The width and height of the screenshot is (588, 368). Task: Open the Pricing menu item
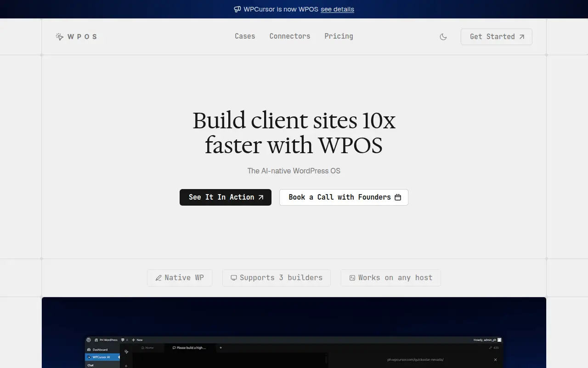[339, 36]
